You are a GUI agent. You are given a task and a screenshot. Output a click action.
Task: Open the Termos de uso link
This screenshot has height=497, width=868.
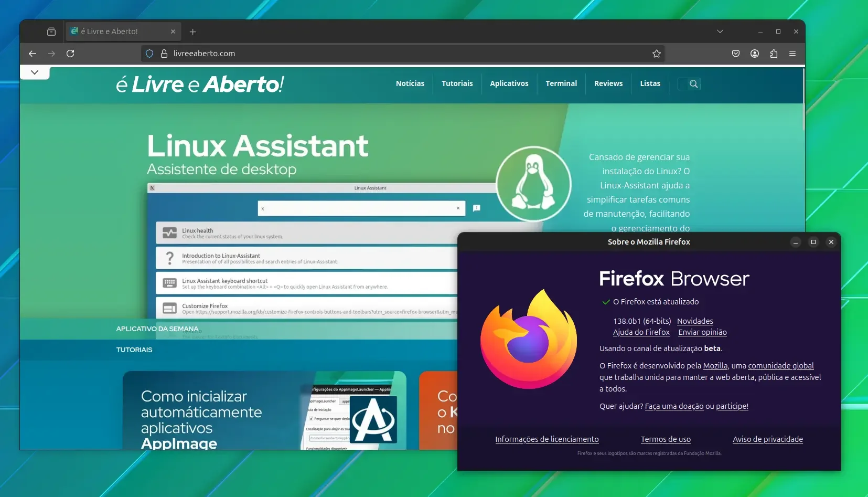(666, 439)
